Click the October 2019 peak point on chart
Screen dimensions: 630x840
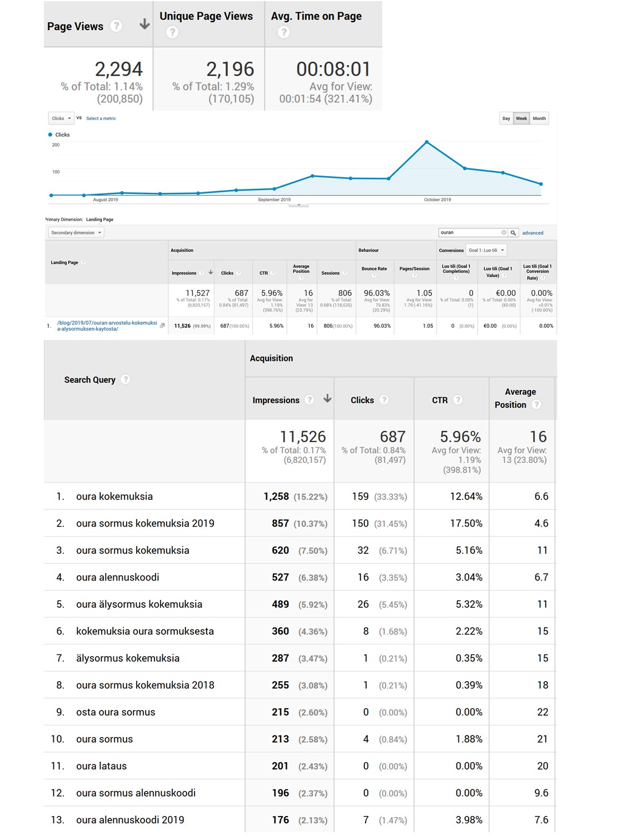click(427, 142)
